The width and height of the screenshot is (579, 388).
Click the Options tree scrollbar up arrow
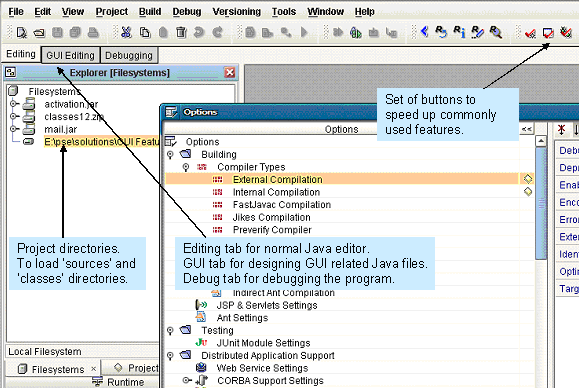[541, 141]
